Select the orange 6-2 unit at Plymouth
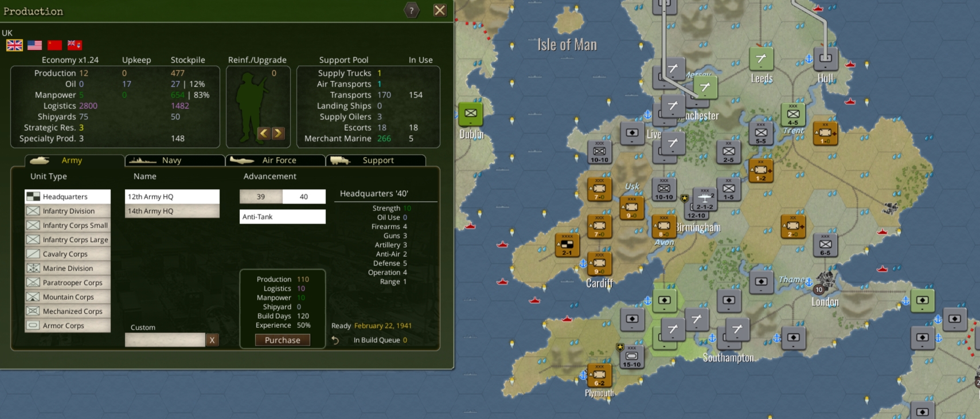This screenshot has height=419, width=980. tap(599, 376)
